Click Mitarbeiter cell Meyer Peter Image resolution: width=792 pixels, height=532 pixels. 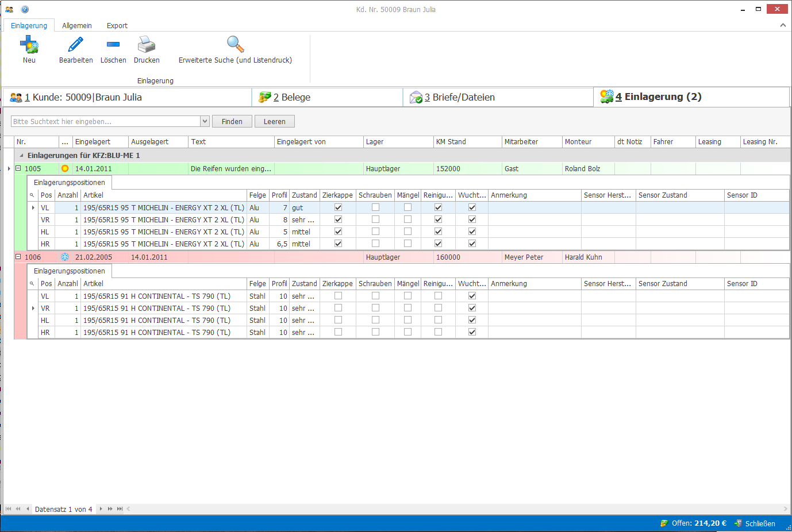tap(532, 257)
